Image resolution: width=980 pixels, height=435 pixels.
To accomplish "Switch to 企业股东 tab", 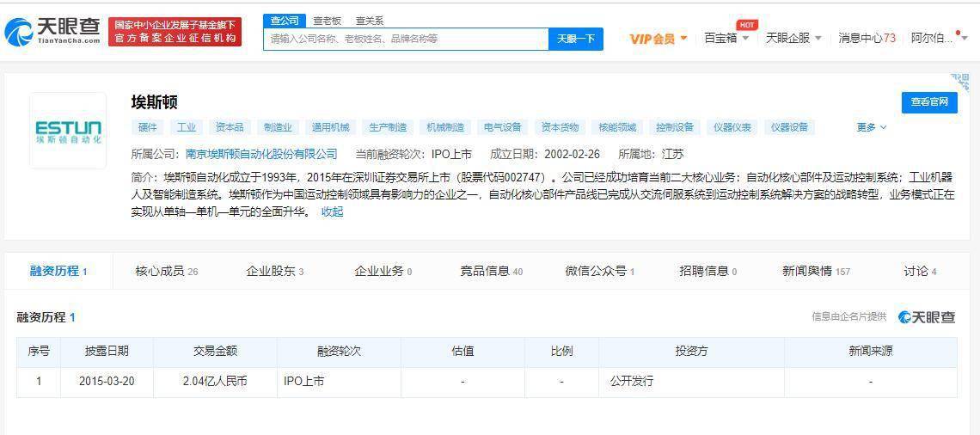I will pyautogui.click(x=274, y=272).
